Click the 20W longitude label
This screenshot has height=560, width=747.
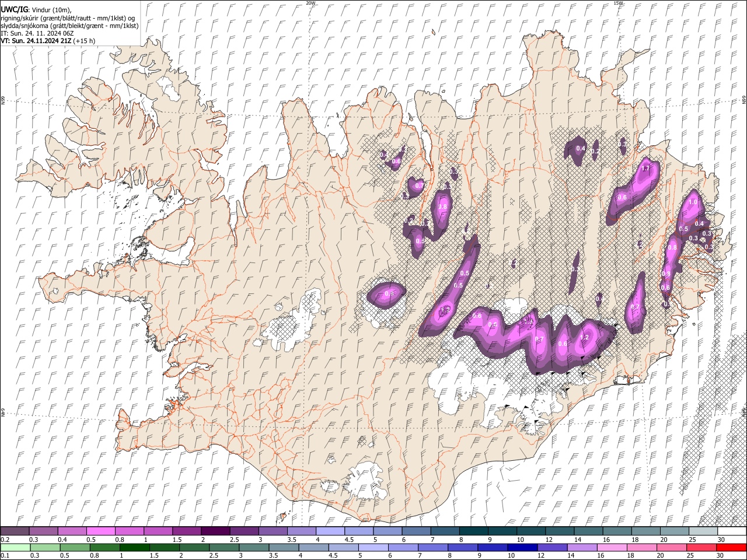[x=310, y=3]
